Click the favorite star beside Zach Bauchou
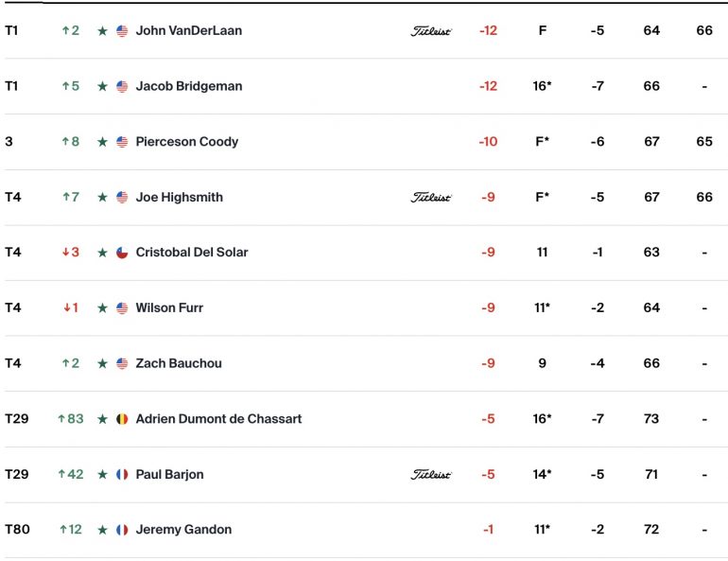Image resolution: width=728 pixels, height=561 pixels. (x=103, y=363)
